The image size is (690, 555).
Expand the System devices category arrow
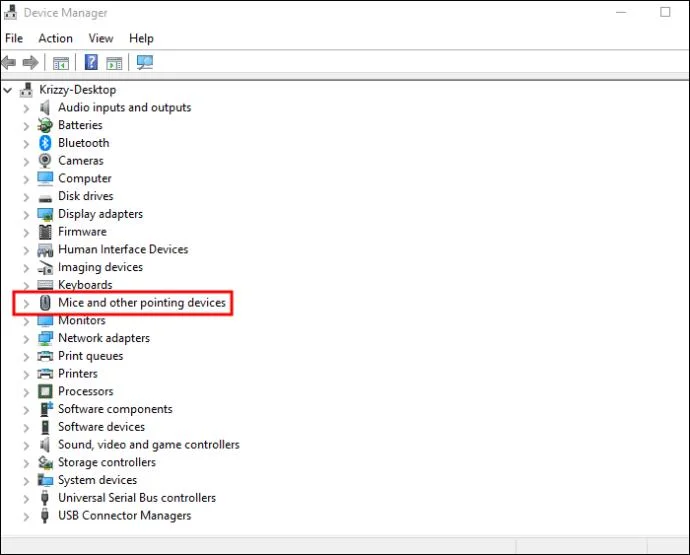point(26,481)
